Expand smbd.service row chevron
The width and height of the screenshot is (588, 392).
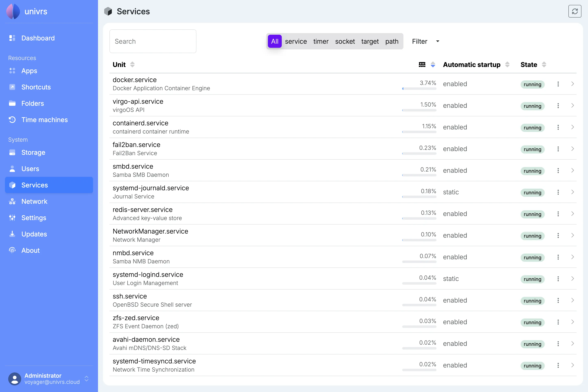[x=572, y=170]
